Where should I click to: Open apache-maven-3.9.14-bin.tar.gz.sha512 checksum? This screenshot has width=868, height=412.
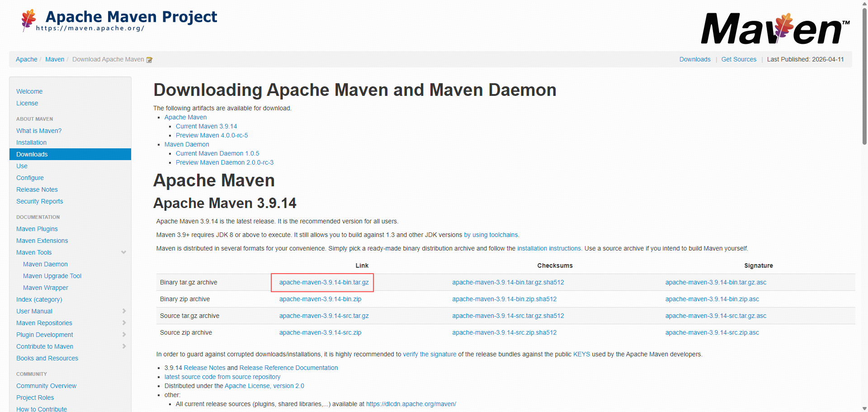click(508, 282)
